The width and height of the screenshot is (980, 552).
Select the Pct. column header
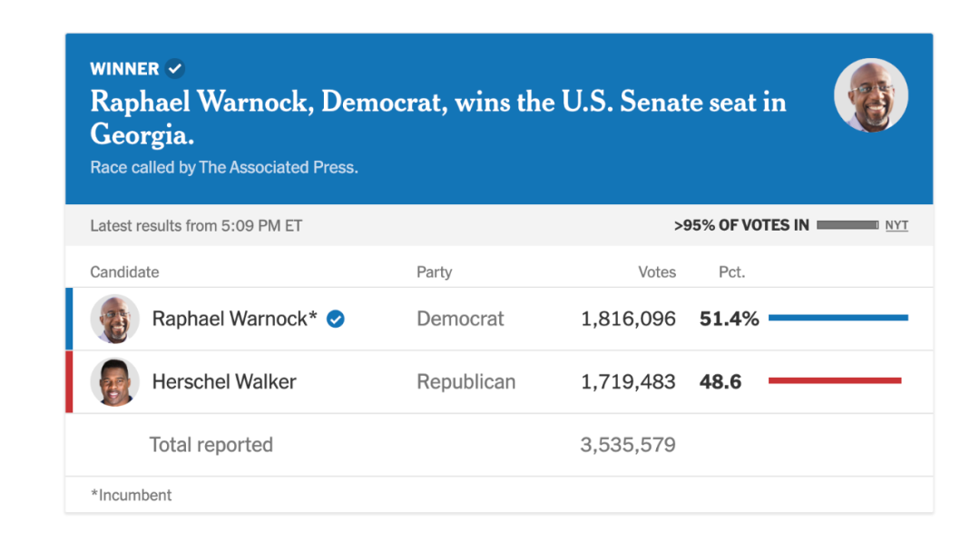(x=731, y=272)
